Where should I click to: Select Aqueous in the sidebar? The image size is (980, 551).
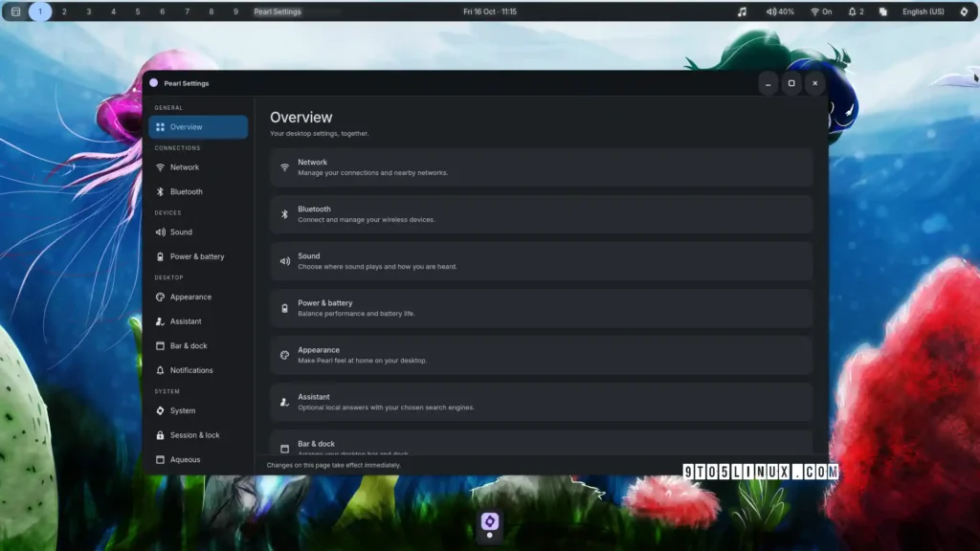(198, 460)
